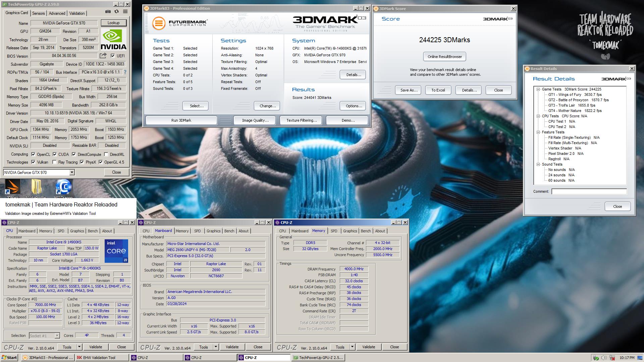The width and height of the screenshot is (644, 362).
Task: Click the GPU-Z refresh icon
Action: point(116,12)
